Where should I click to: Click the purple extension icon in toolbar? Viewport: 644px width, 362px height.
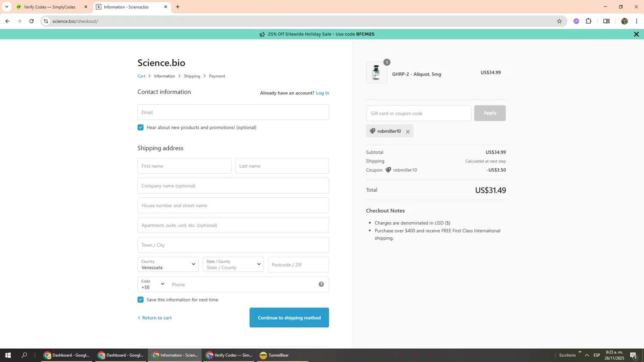point(576,21)
